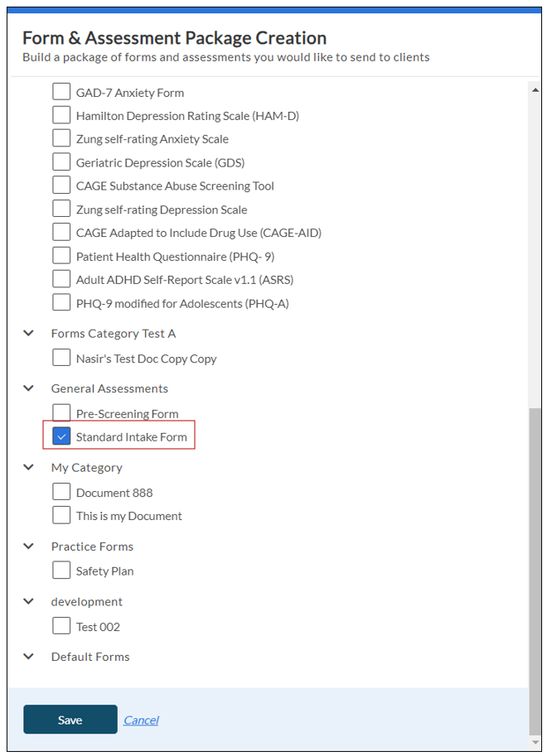Click the Save button

[70, 720]
